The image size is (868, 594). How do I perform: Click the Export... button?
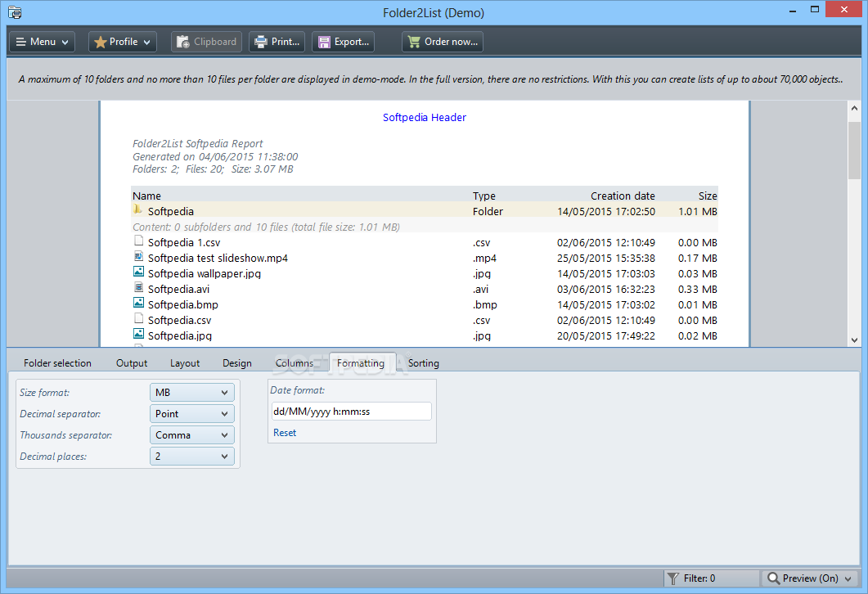344,42
